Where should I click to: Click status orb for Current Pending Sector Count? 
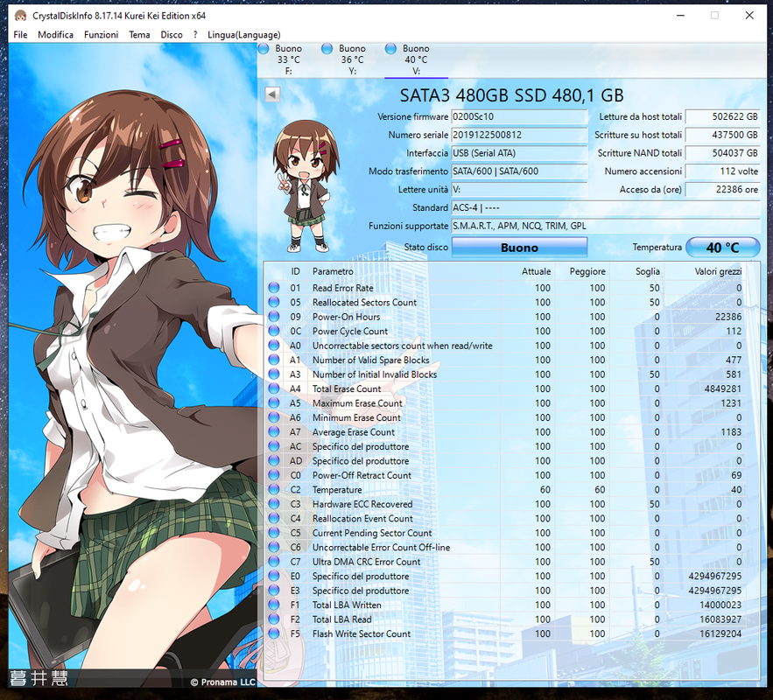click(x=274, y=533)
